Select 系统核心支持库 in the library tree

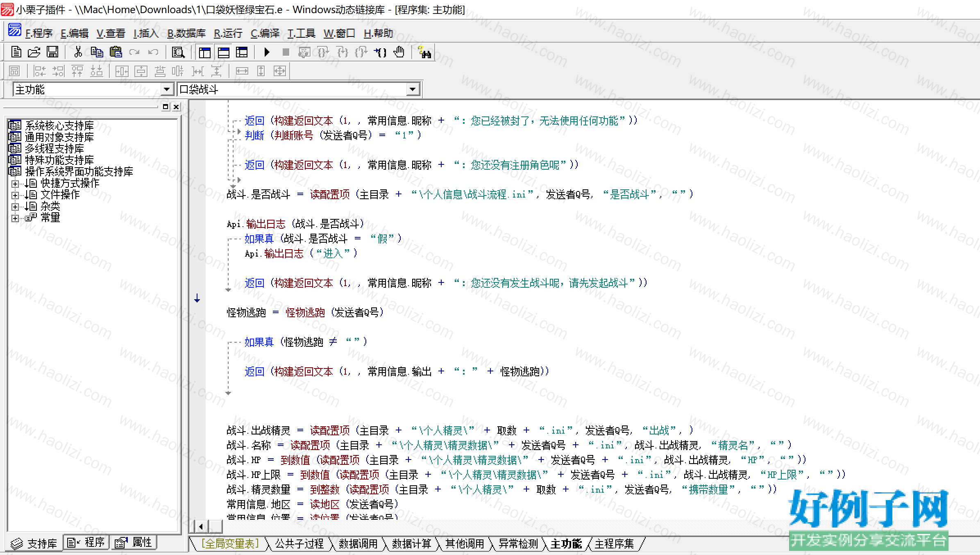(x=59, y=125)
